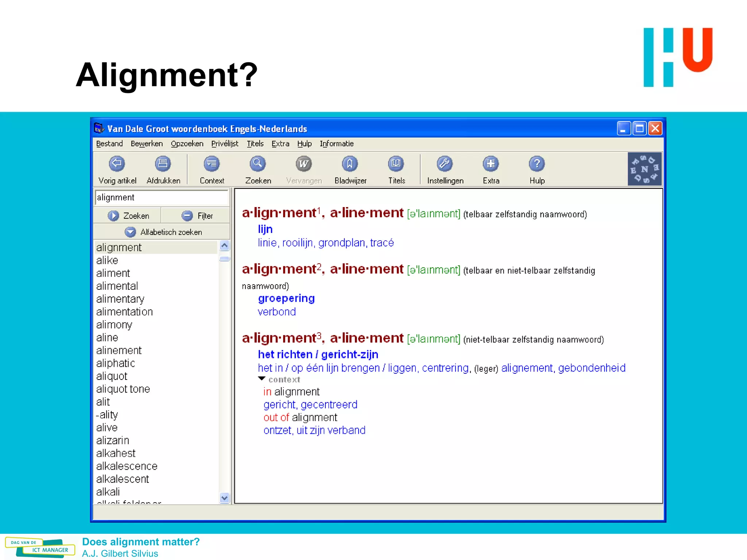The width and height of the screenshot is (747, 560).
Task: Open the Bewerken menu
Action: [x=147, y=144]
